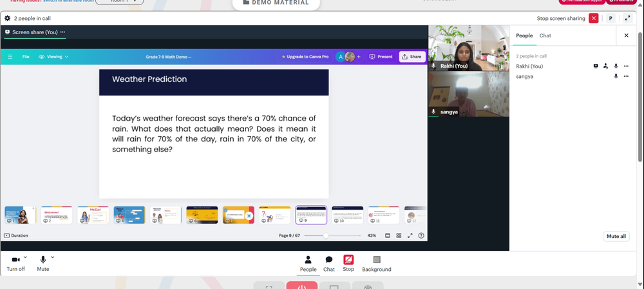Select slide 3 Hello thumbnail
This screenshot has height=289, width=644.
tap(93, 215)
